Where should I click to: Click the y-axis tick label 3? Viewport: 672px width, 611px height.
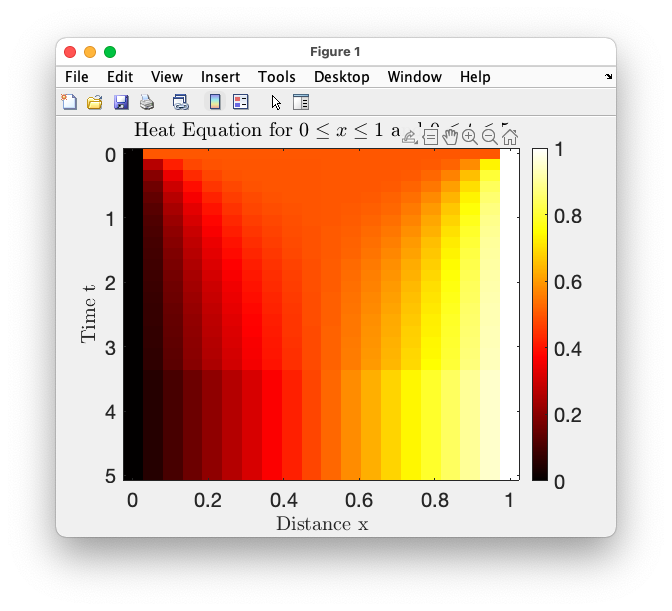pos(110,348)
